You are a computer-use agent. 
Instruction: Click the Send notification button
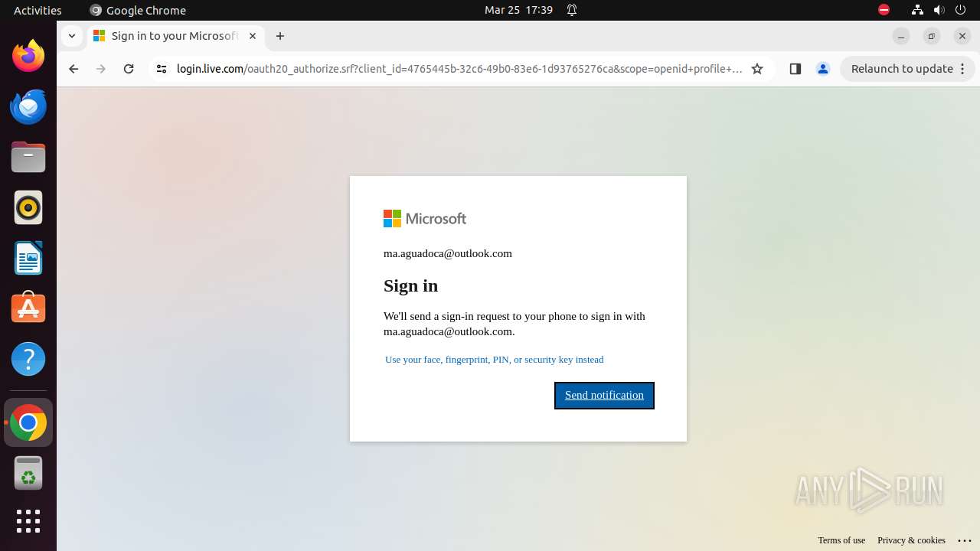[x=604, y=396]
